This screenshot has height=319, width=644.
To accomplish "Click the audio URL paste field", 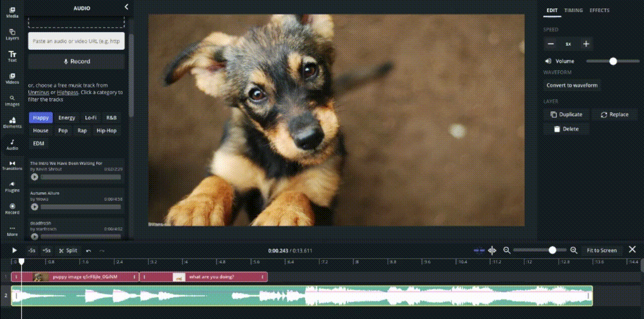I will [76, 41].
